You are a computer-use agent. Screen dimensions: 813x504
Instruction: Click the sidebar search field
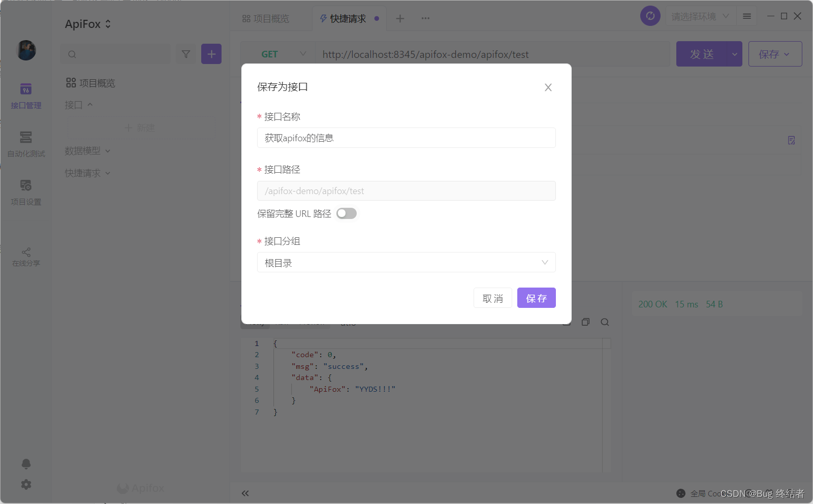tap(116, 54)
